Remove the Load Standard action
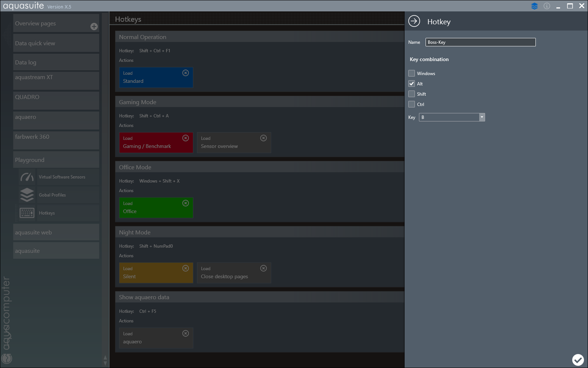Viewport: 588px width, 368px height. pyautogui.click(x=186, y=73)
